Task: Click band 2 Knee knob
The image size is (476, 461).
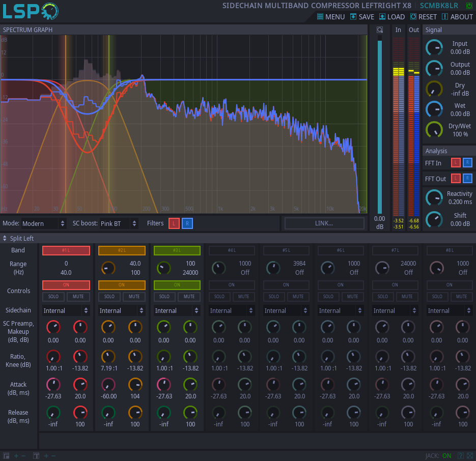Action: 135,357
